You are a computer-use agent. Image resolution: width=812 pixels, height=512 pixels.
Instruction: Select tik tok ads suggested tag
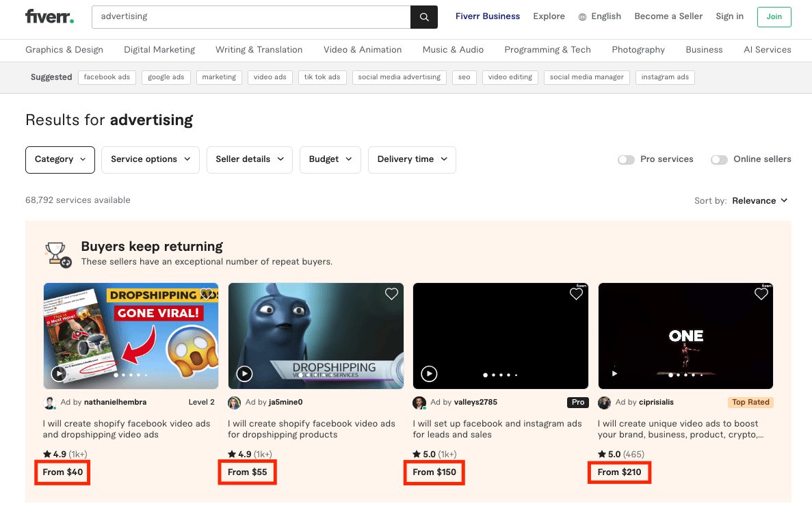[x=322, y=77]
